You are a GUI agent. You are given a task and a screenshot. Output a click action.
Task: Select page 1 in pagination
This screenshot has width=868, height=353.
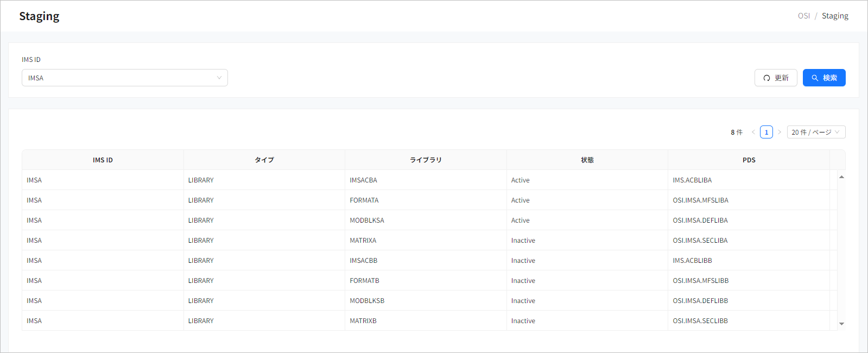[766, 132]
